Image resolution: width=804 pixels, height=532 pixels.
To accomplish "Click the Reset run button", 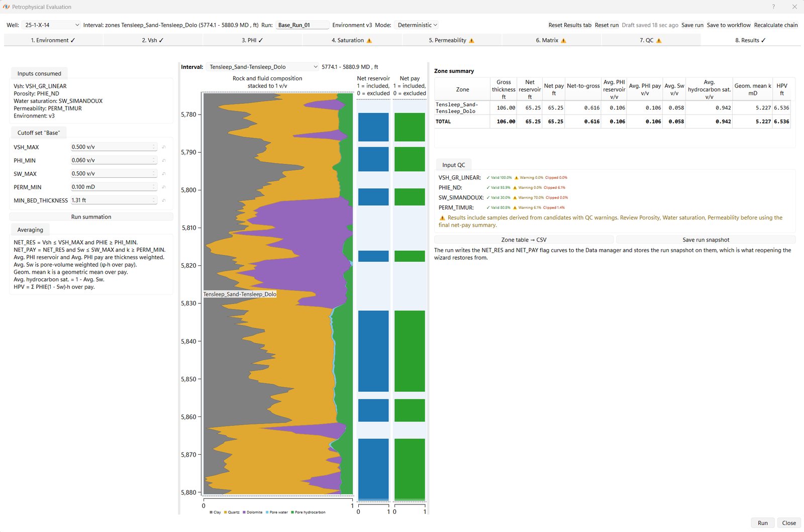I will click(x=607, y=25).
